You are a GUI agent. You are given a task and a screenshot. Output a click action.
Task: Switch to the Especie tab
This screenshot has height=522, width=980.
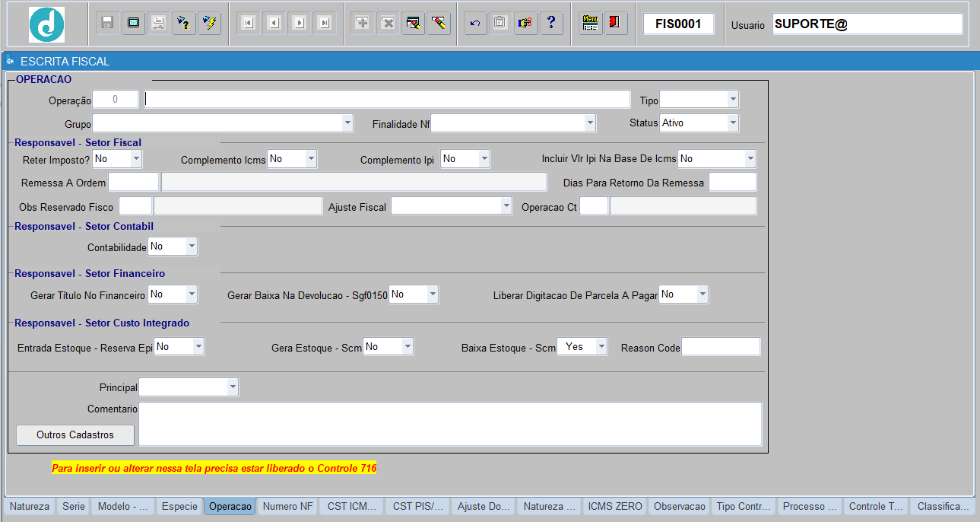pyautogui.click(x=179, y=506)
